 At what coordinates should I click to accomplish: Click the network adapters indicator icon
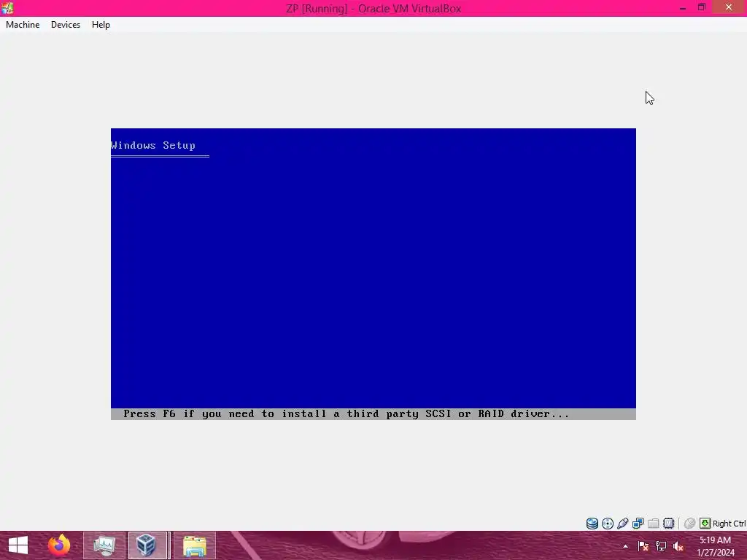(x=638, y=524)
